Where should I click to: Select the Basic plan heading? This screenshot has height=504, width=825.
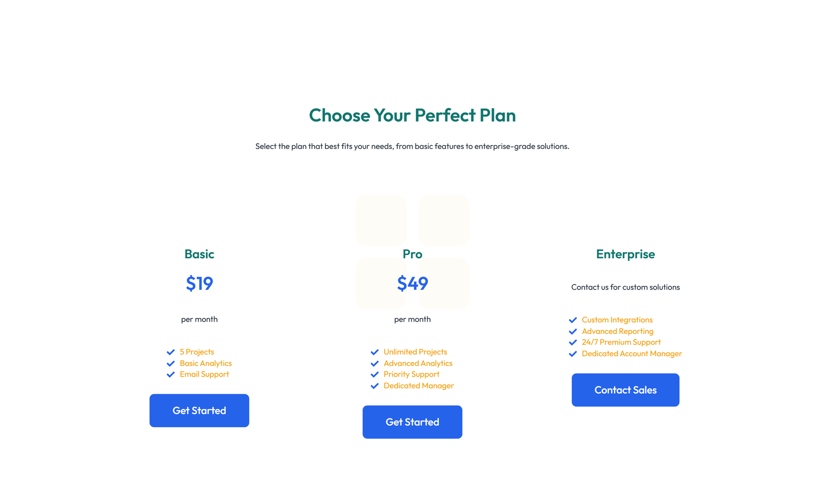[199, 254]
